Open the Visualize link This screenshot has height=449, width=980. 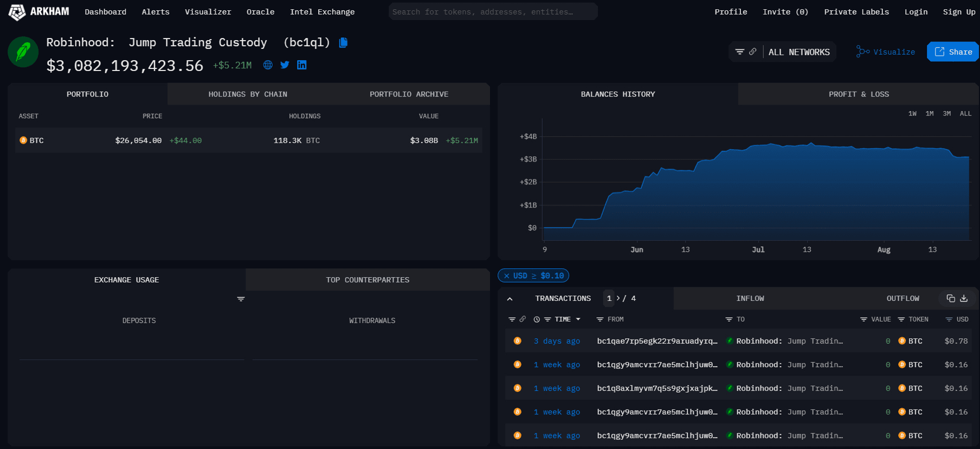pyautogui.click(x=886, y=52)
